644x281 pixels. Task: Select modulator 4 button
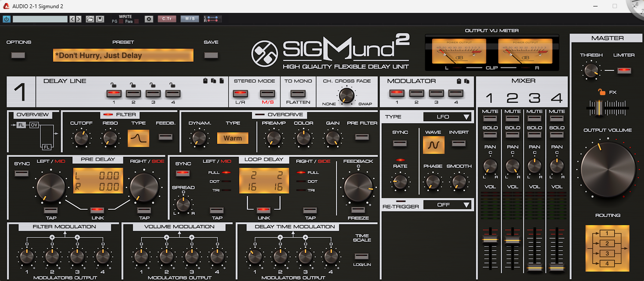tap(455, 93)
